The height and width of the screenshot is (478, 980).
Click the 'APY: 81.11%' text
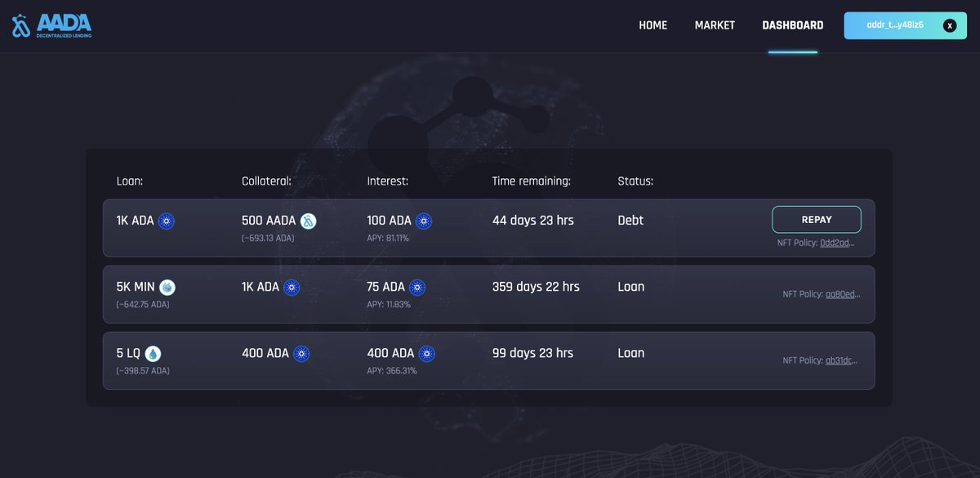pos(388,238)
